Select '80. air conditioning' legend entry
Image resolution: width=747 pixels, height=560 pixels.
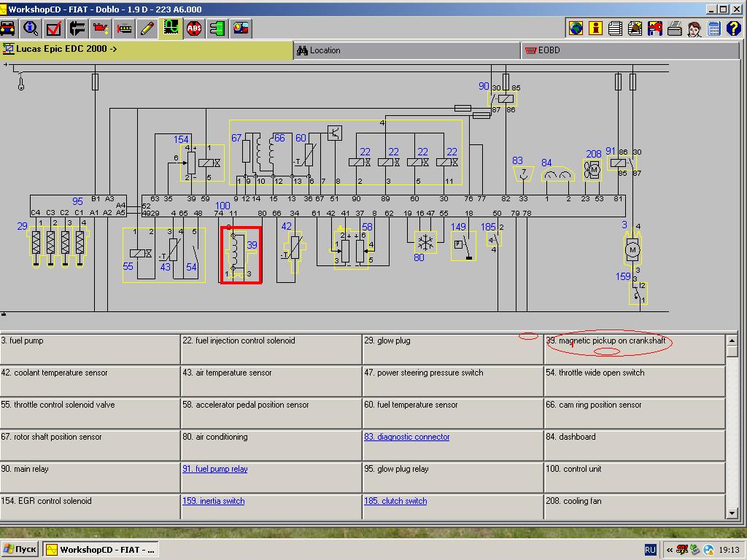click(x=271, y=446)
